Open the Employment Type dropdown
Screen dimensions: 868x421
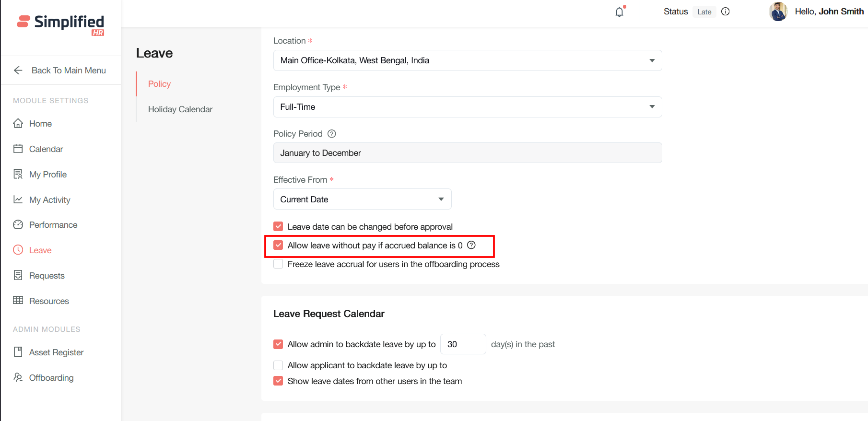point(652,107)
